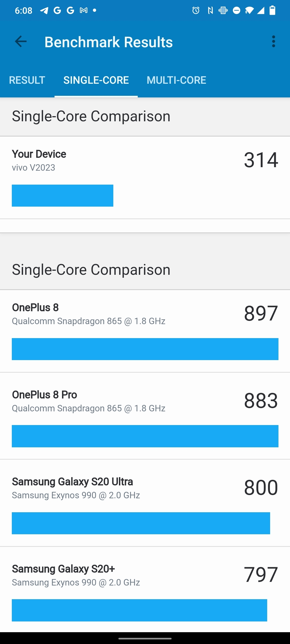Tap the Wi-Fi signal icon
The height and width of the screenshot is (644, 290).
pyautogui.click(x=249, y=10)
